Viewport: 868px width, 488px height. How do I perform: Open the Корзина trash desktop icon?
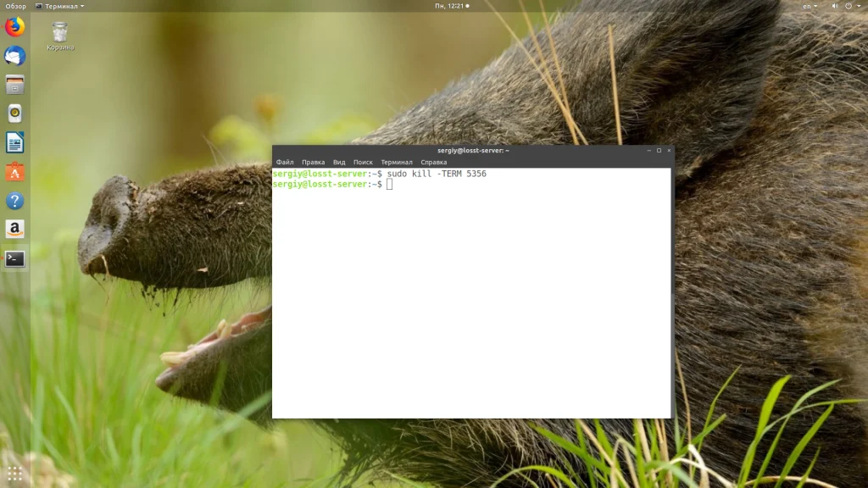click(60, 36)
